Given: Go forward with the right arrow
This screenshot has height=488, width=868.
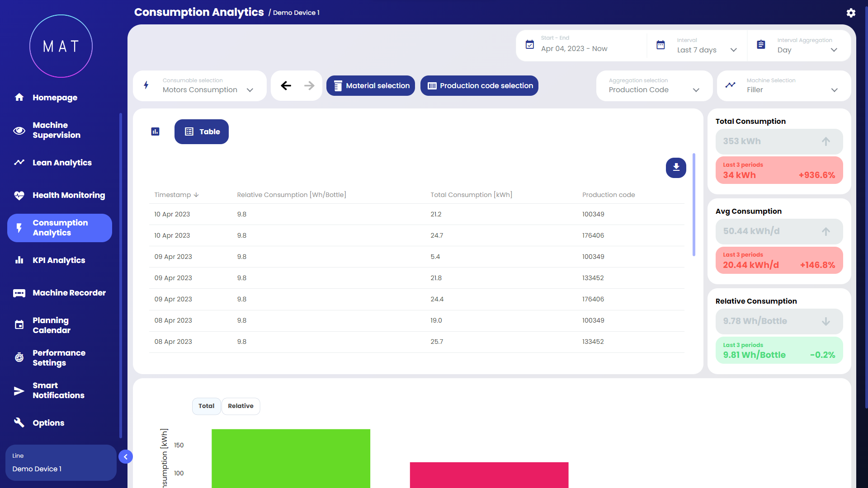Looking at the screenshot, I should (x=309, y=85).
